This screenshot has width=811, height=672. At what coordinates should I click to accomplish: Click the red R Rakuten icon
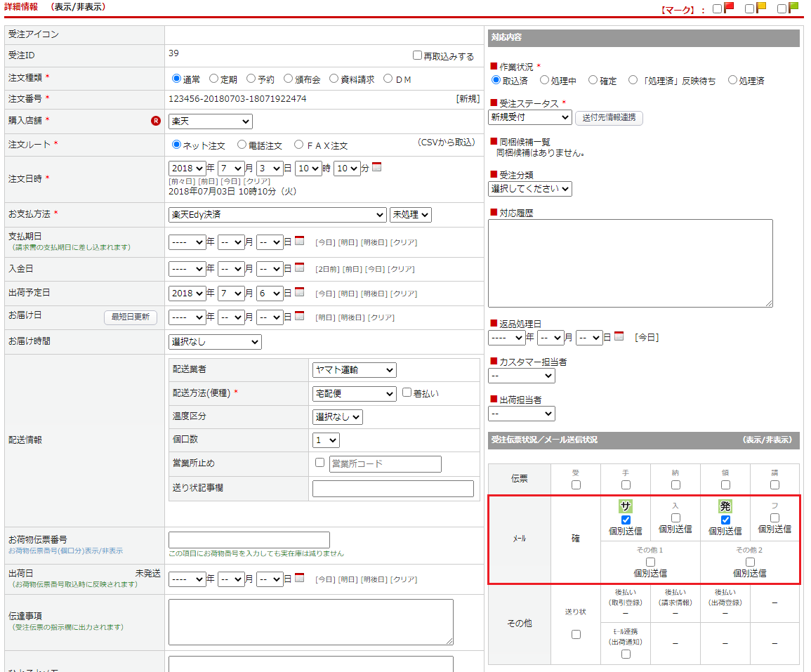tap(156, 121)
